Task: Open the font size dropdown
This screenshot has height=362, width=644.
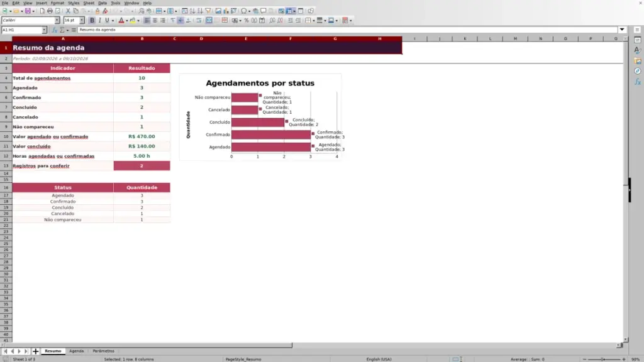Action: pos(82,21)
